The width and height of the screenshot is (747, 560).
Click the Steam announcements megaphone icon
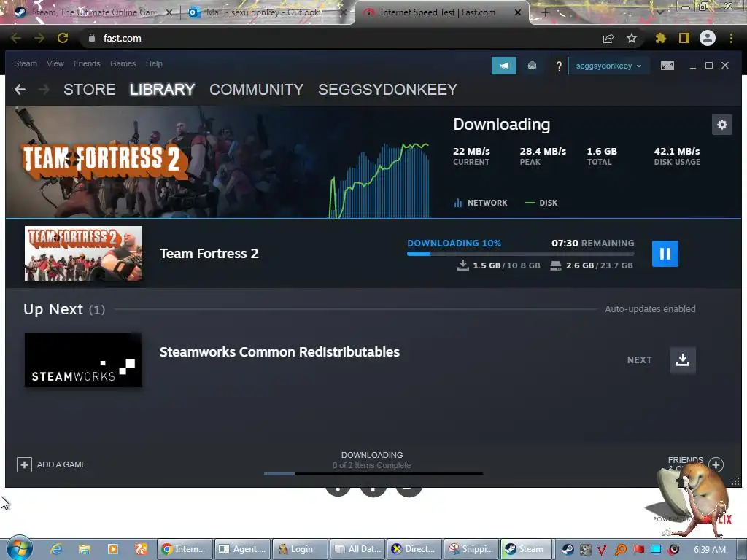504,66
